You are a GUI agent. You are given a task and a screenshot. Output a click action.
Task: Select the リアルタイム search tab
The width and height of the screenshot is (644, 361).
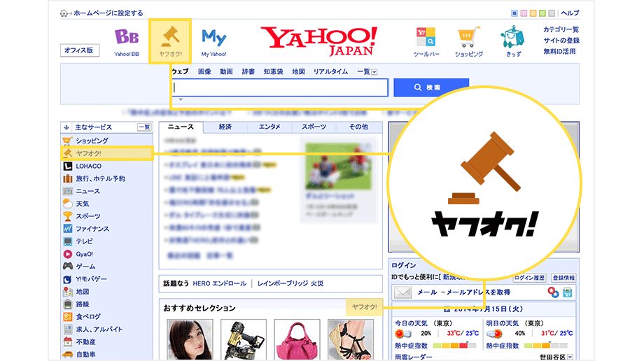330,71
